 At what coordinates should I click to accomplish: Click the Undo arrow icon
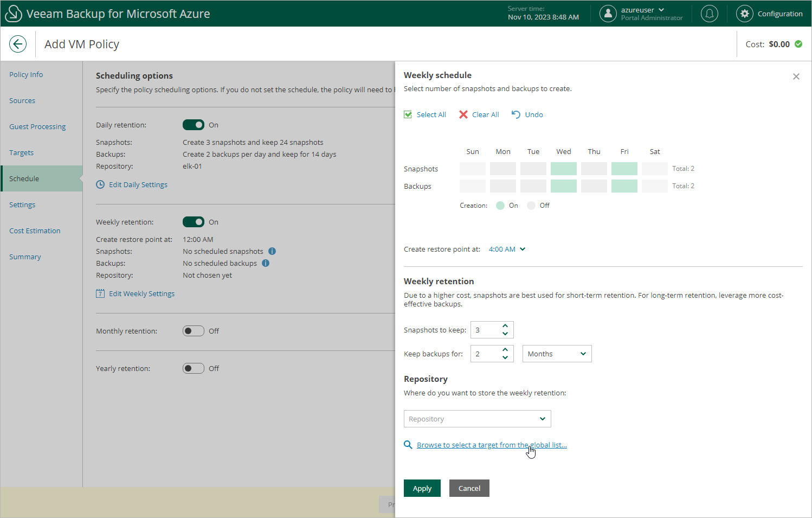516,114
